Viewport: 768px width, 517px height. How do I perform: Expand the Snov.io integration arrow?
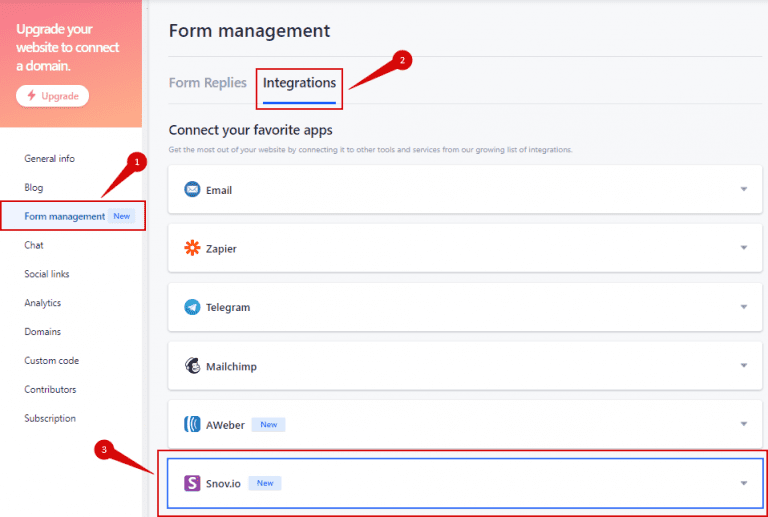(743, 483)
